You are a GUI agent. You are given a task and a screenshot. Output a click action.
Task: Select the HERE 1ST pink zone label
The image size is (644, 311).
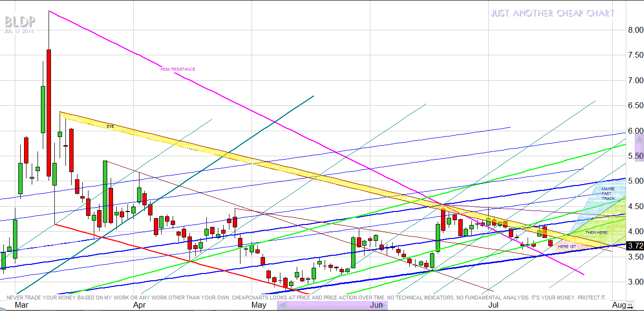(567, 247)
